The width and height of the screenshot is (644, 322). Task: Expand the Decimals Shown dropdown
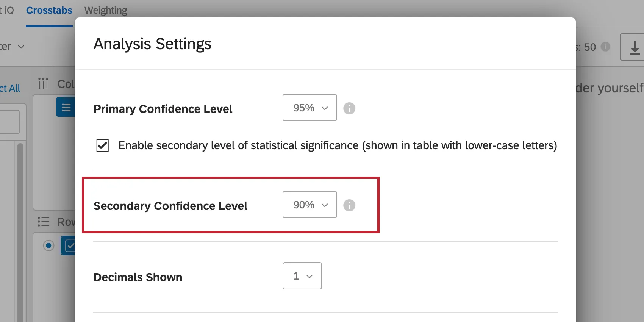(x=302, y=276)
